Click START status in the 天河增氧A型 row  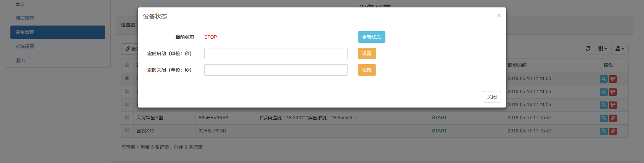tap(439, 118)
